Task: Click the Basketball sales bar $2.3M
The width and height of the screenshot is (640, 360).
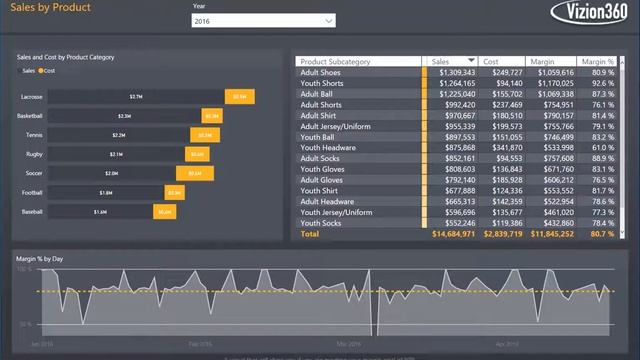Action: click(124, 116)
